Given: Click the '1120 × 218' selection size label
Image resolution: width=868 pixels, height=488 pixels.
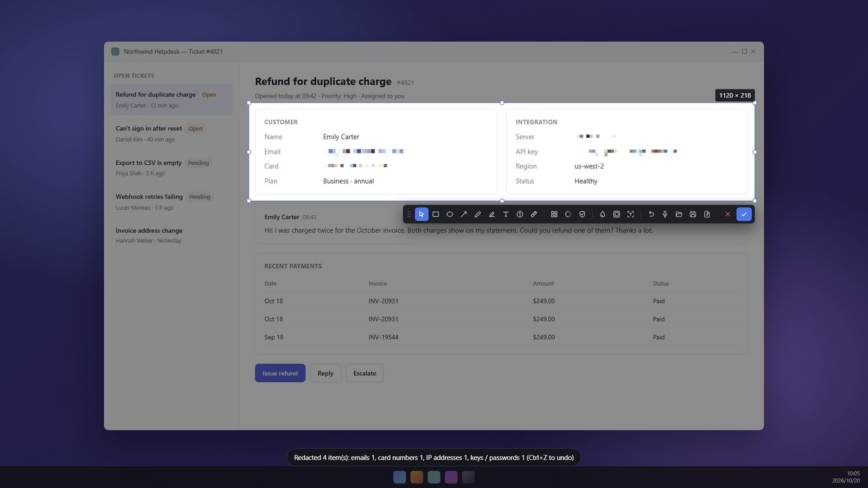Looking at the screenshot, I should pos(735,95).
